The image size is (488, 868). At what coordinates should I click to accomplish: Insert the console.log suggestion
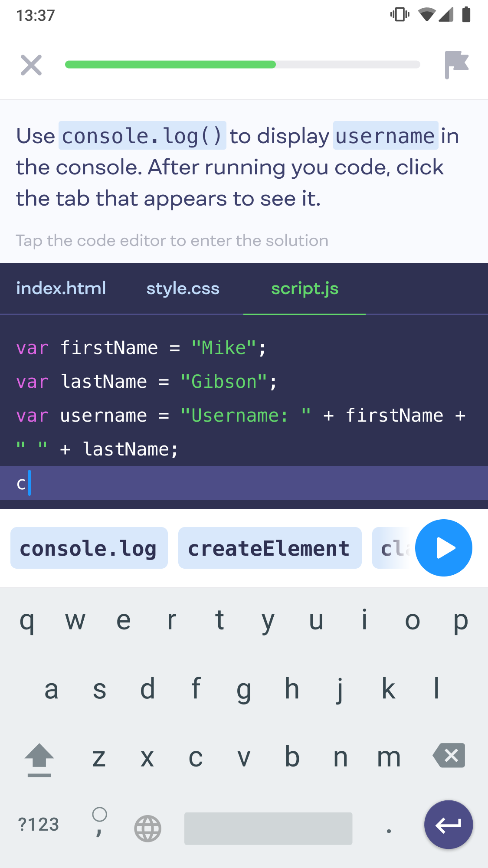pyautogui.click(x=89, y=548)
